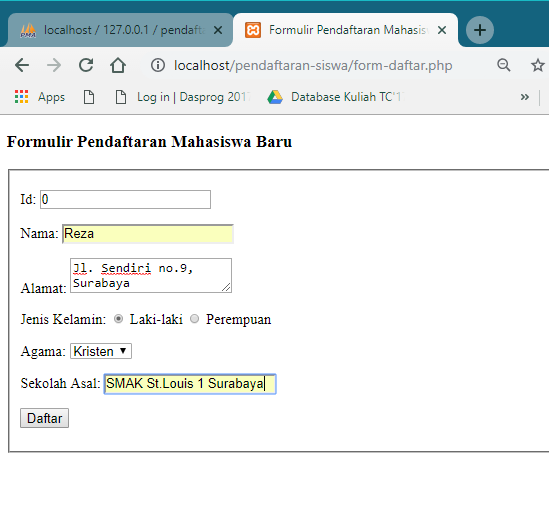Viewport: 549px width, 526px height.
Task: Switch to the Formulir Pendaftaran Mahasiswa tab
Action: pyautogui.click(x=345, y=30)
